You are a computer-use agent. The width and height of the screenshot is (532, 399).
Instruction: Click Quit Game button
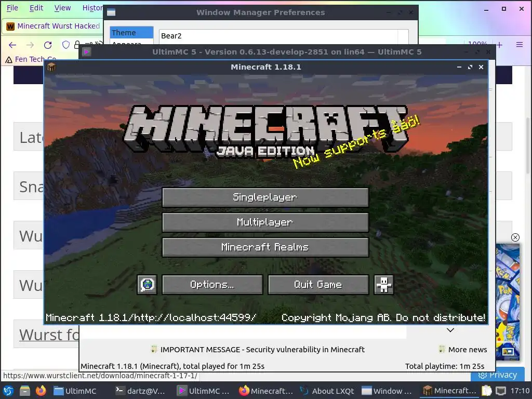click(318, 284)
